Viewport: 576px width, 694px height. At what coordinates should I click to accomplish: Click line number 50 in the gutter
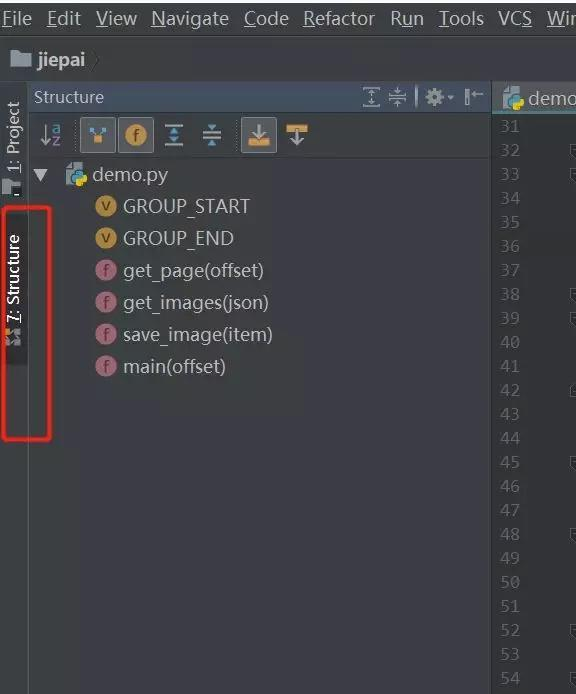[x=509, y=582]
